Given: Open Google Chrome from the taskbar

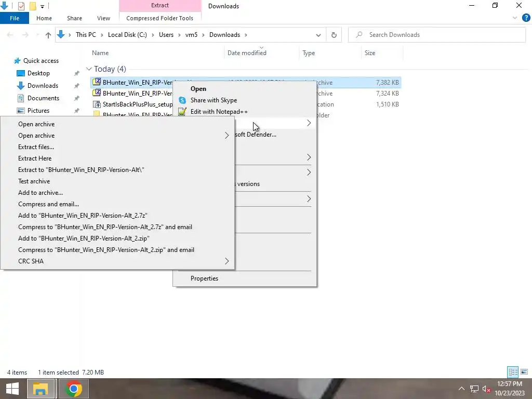Looking at the screenshot, I should (x=74, y=389).
